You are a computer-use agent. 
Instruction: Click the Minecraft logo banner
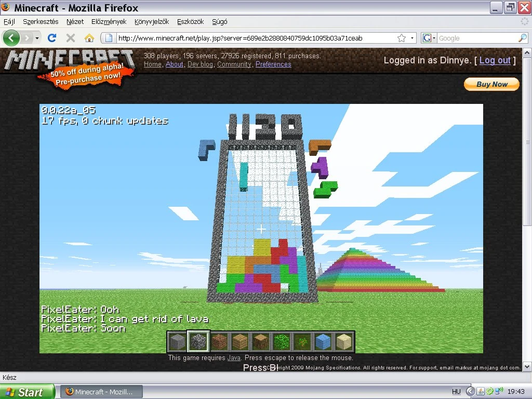70,60
